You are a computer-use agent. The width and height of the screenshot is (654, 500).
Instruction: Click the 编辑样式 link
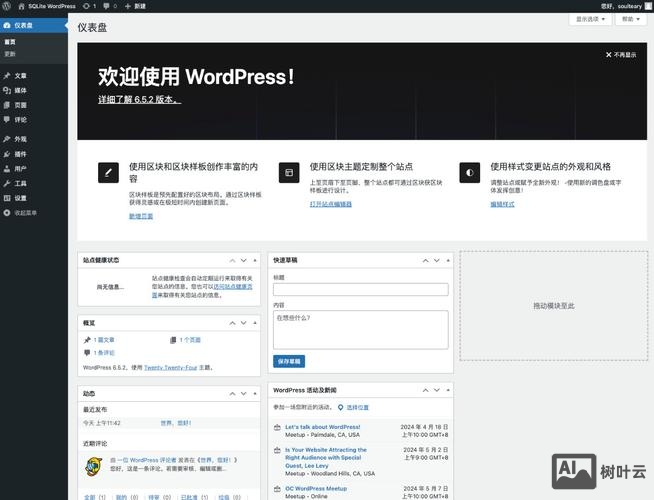coord(502,204)
